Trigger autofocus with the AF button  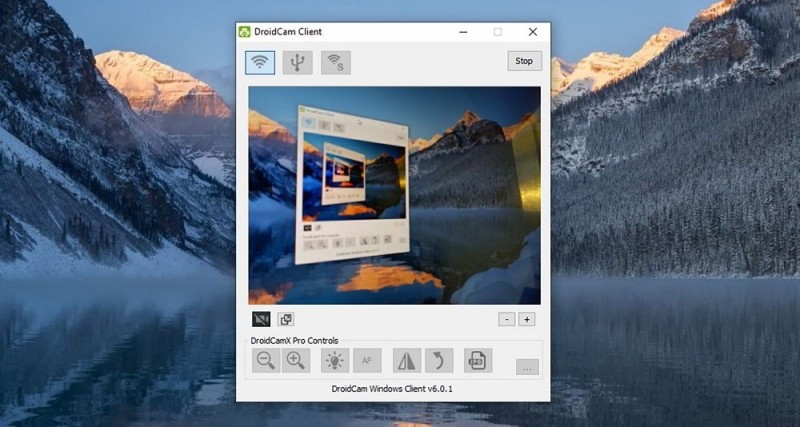tap(367, 360)
